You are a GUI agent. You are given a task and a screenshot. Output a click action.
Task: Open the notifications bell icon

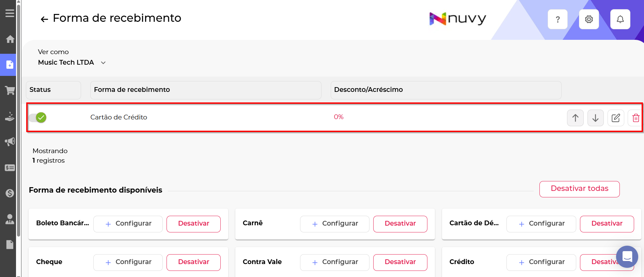click(620, 19)
